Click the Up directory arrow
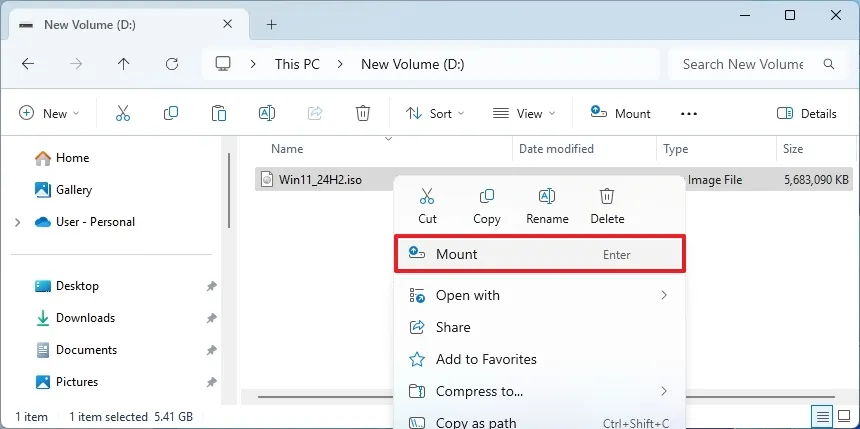 click(123, 64)
